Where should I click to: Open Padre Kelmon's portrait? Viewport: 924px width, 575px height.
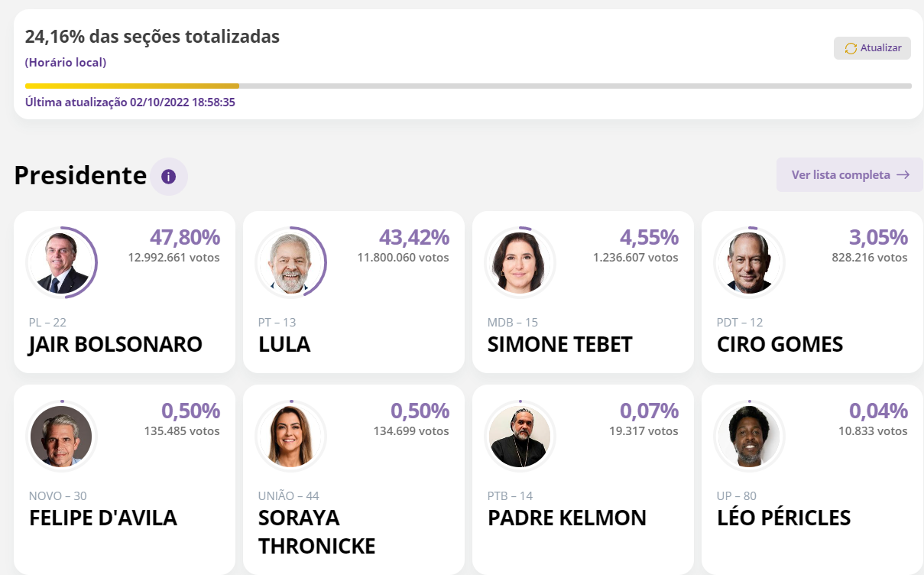click(520, 436)
